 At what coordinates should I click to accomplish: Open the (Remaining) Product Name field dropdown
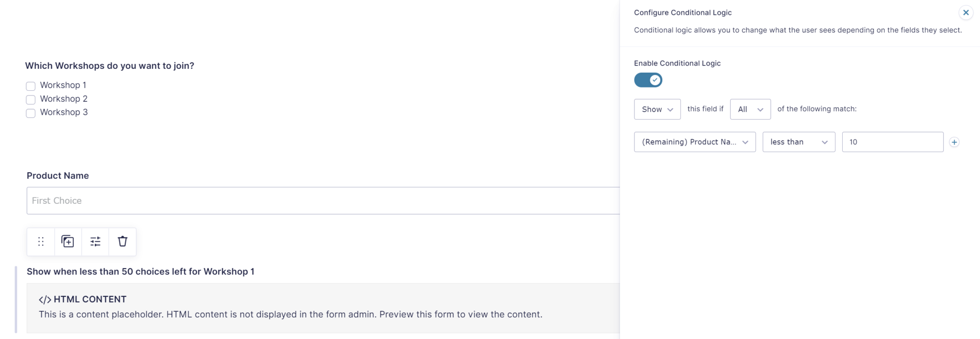click(x=694, y=142)
